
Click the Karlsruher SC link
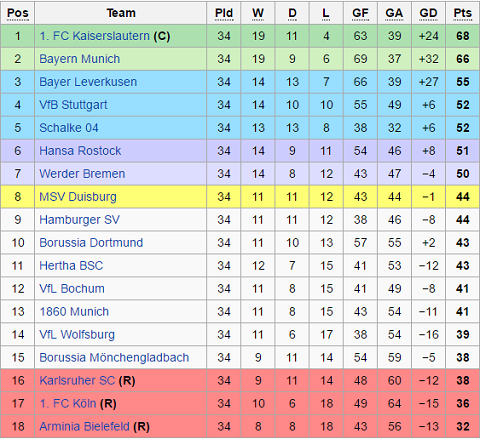click(77, 381)
